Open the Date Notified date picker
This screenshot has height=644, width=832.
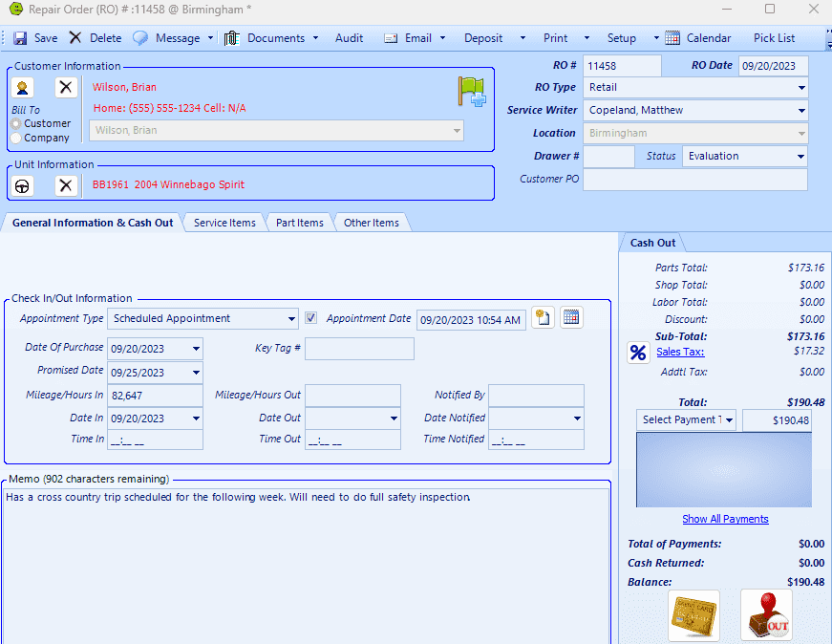[x=577, y=419]
